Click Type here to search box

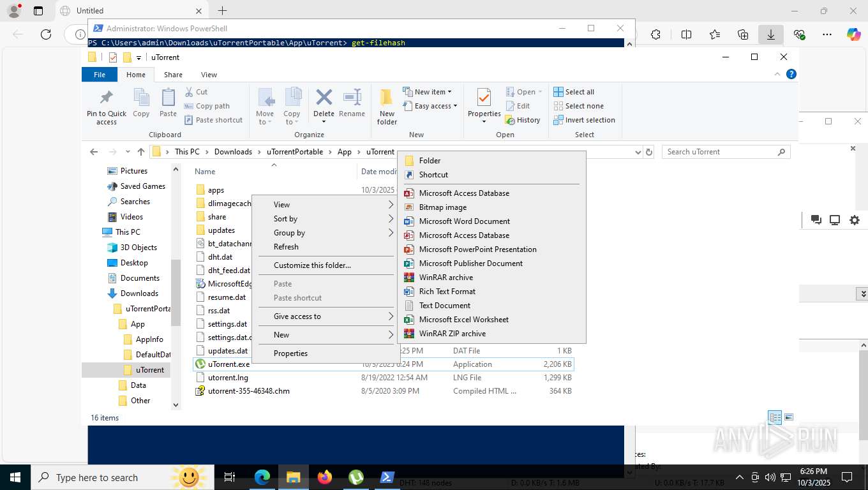click(121, 477)
